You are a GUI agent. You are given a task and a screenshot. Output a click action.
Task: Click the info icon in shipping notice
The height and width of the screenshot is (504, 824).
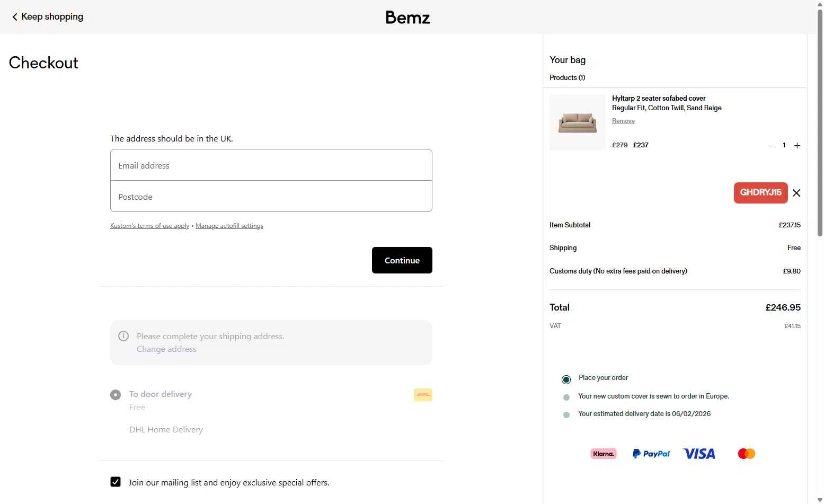pos(123,336)
